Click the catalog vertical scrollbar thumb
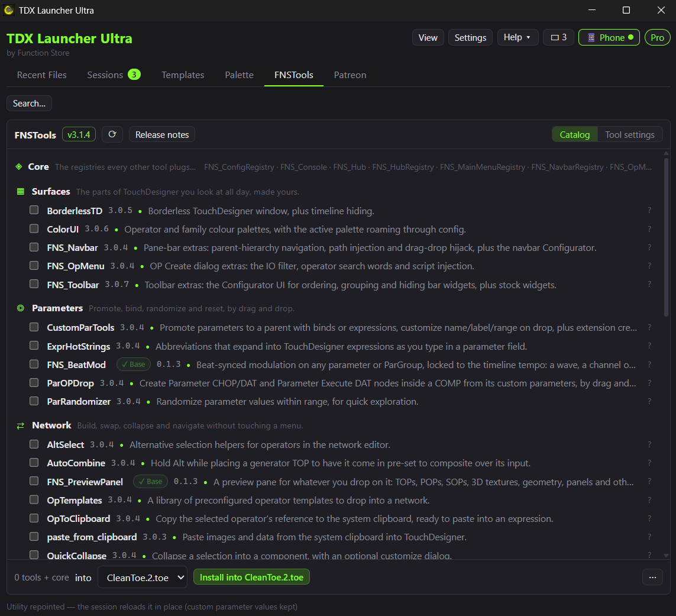Screen dimensions: 676x616 (666, 237)
